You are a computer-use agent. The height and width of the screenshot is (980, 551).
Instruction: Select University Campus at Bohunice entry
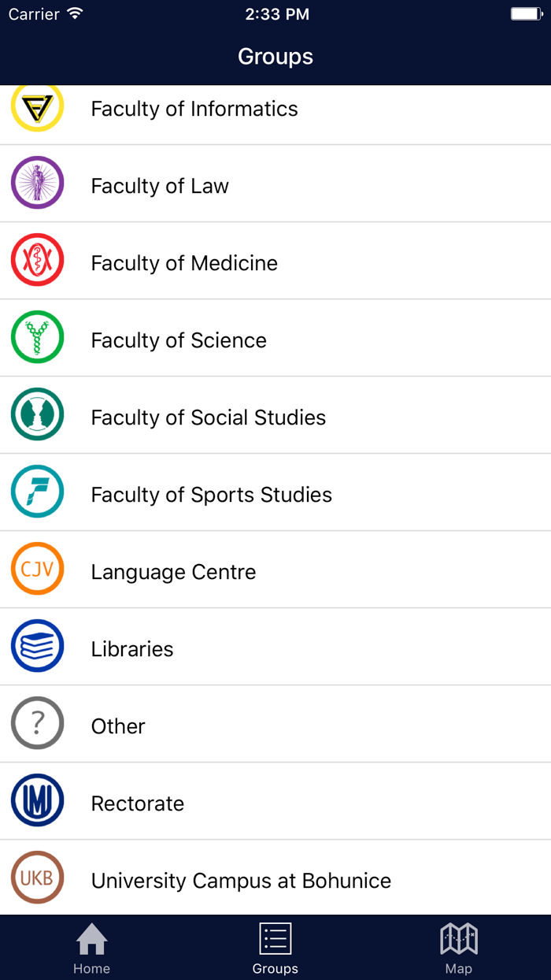(241, 881)
